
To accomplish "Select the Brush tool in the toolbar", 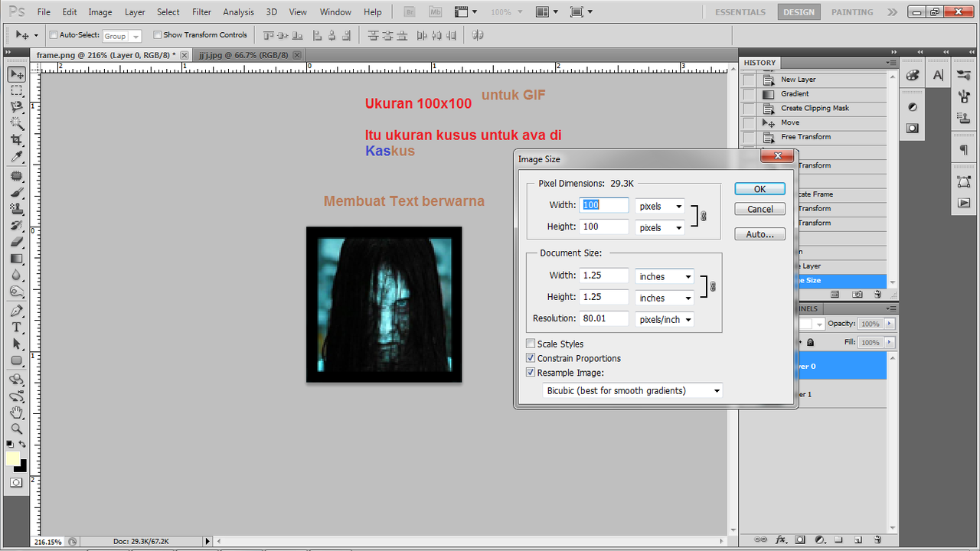I will point(16,193).
